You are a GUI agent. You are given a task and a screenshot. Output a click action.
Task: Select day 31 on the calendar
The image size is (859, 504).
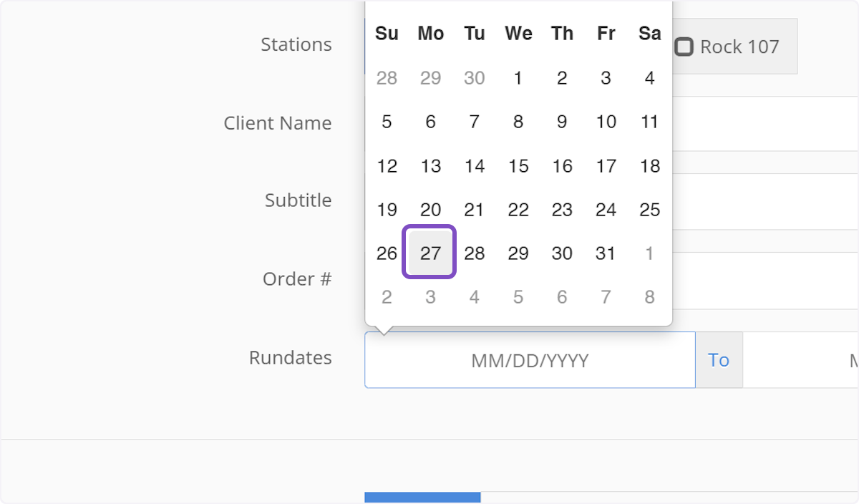(606, 253)
